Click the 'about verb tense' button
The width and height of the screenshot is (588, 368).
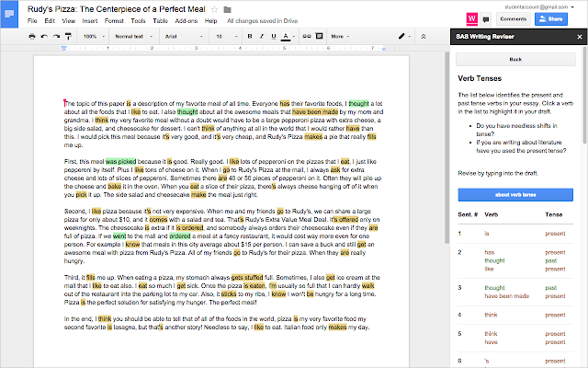515,194
